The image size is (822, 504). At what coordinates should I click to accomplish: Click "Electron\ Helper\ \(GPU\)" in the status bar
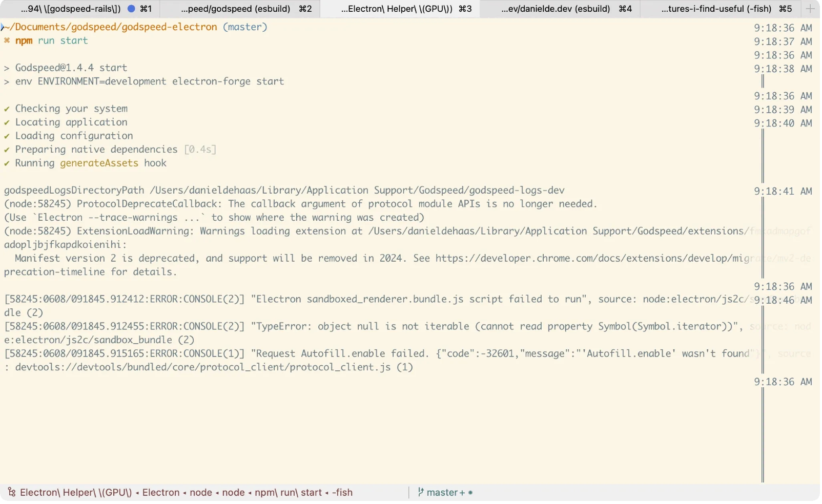76,493
